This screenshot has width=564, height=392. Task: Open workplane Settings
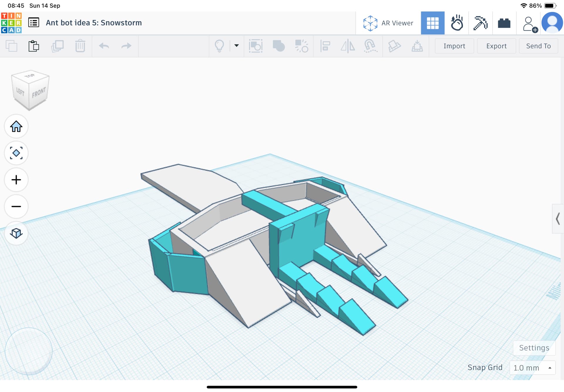pyautogui.click(x=534, y=348)
